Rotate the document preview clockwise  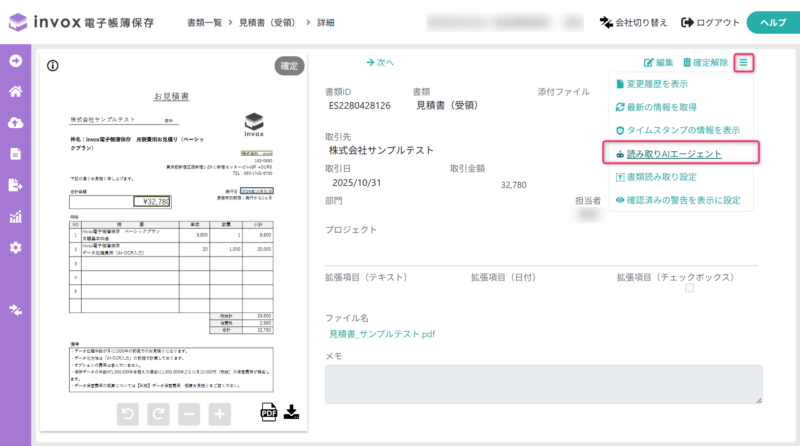point(158,414)
